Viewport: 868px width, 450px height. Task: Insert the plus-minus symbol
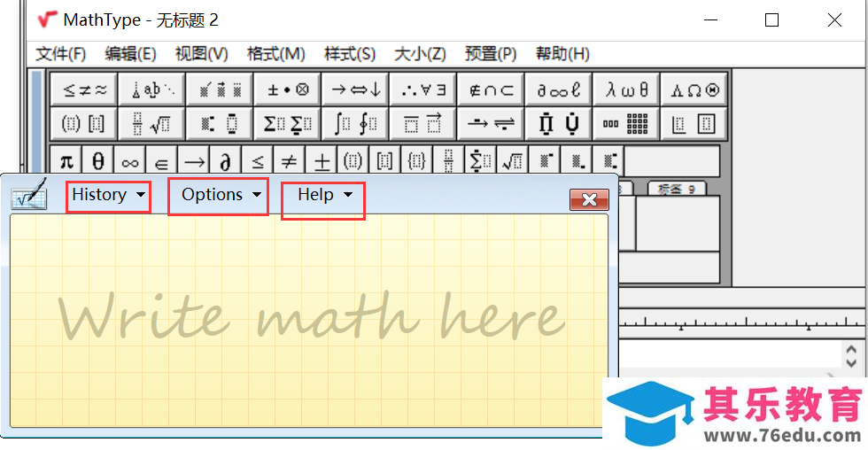pyautogui.click(x=321, y=161)
